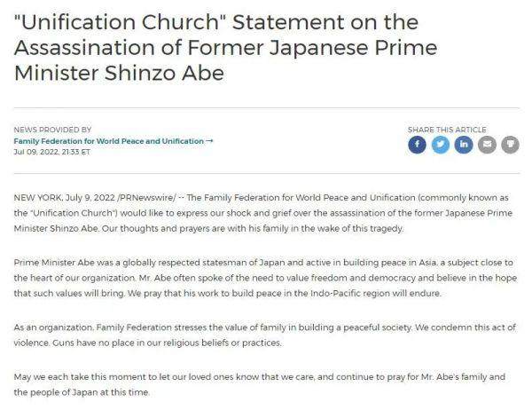
Task: Click the "NEWS PROVIDED BY" label
Action: [52, 130]
